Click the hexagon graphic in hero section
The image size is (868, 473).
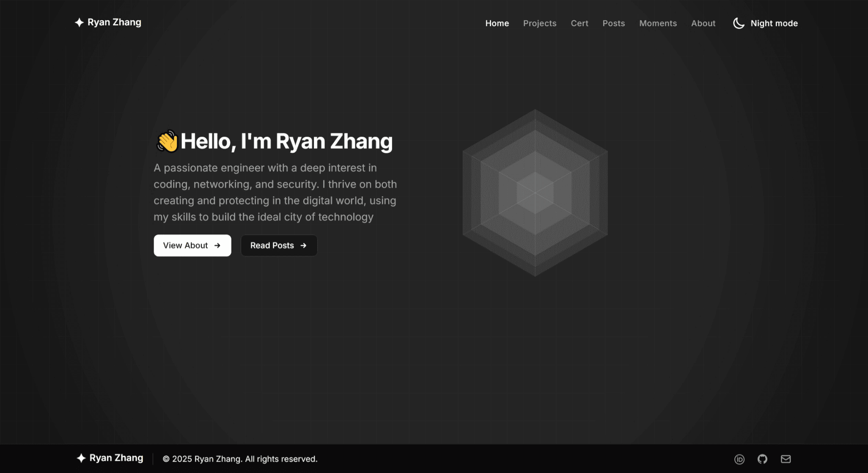tap(535, 193)
